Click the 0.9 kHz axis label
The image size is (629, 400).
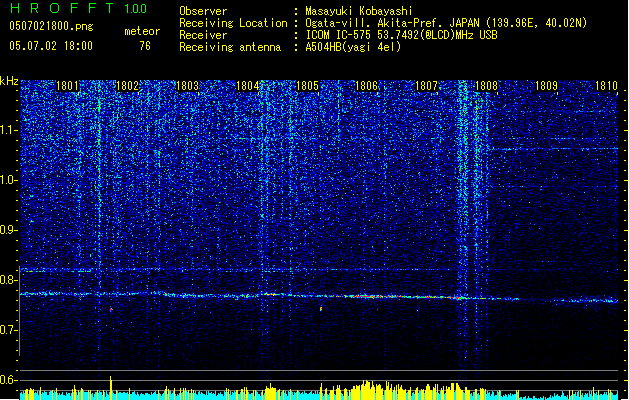pos(9,230)
